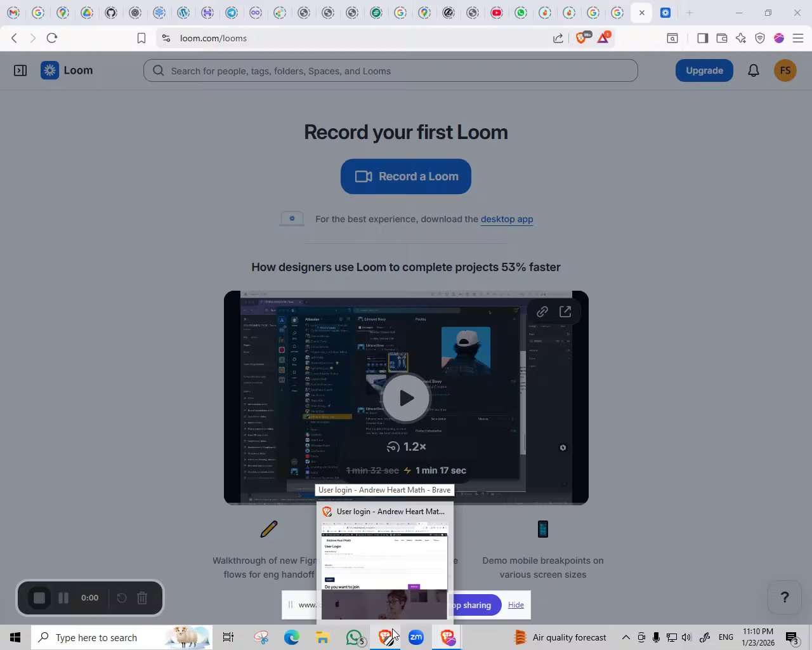
Task: Switch to the Google Drive tab
Action: [x=87, y=13]
